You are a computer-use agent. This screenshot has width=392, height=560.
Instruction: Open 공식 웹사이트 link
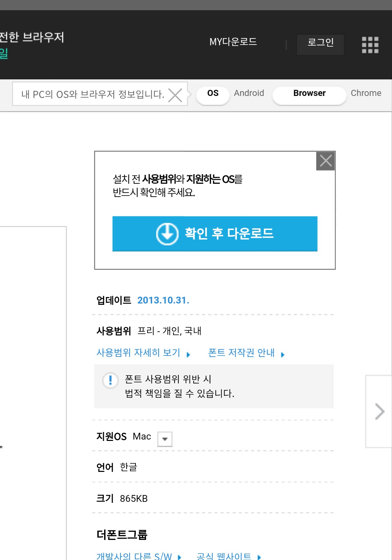click(x=224, y=556)
